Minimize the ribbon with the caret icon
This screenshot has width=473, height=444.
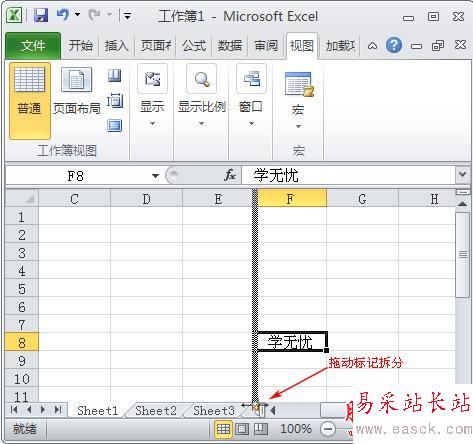tap(372, 46)
